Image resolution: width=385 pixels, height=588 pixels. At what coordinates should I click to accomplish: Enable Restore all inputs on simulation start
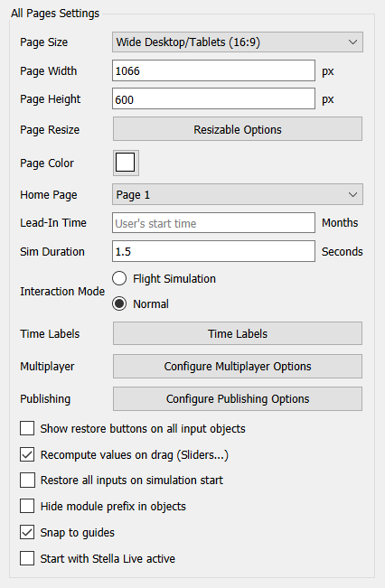tap(27, 480)
